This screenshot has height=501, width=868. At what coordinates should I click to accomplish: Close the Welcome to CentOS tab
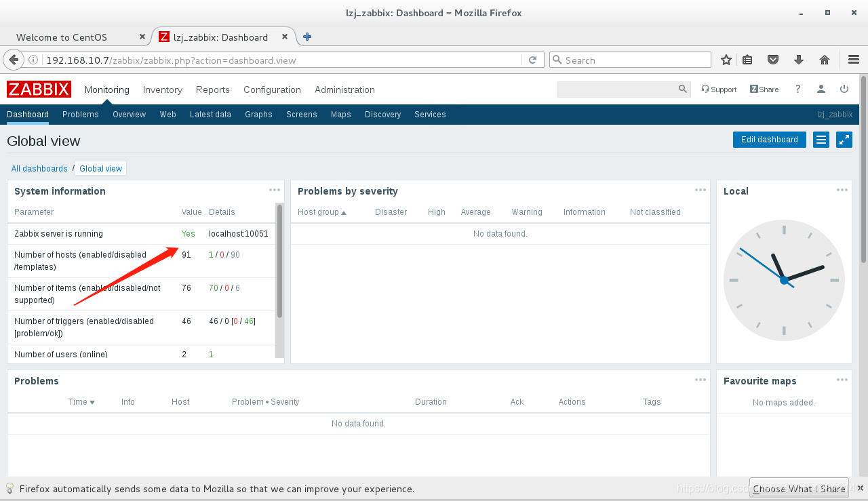(142, 37)
